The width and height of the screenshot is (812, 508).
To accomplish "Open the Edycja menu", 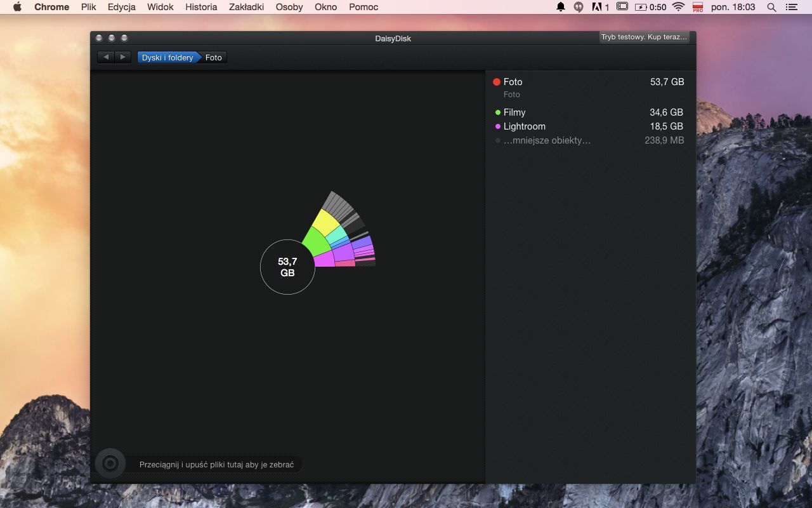I will click(122, 7).
